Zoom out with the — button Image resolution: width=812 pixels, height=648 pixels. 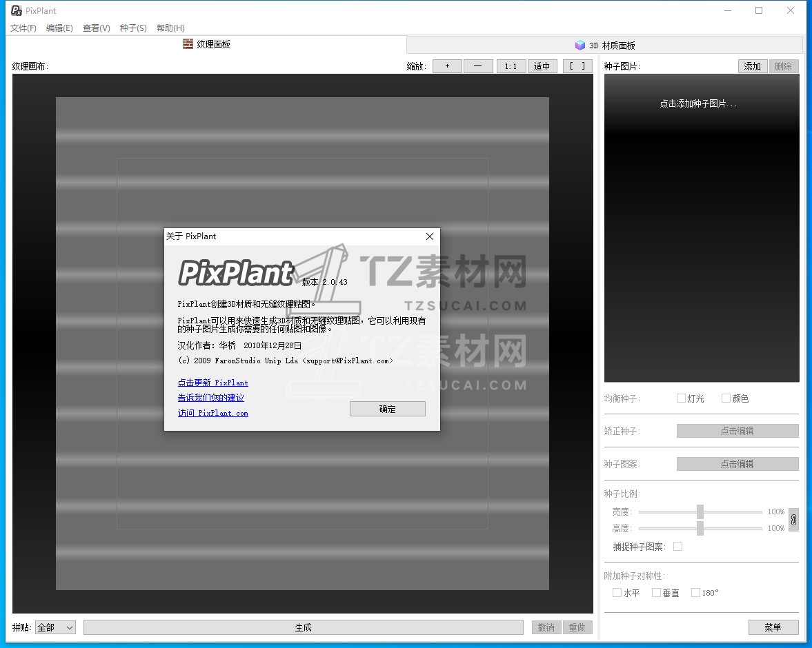pyautogui.click(x=478, y=66)
